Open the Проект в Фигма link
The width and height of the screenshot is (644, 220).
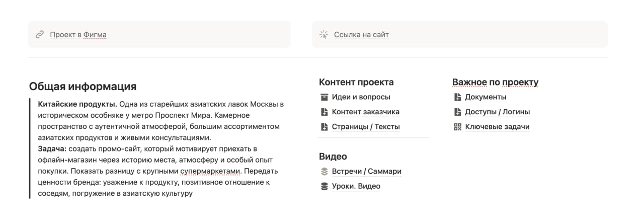[78, 35]
